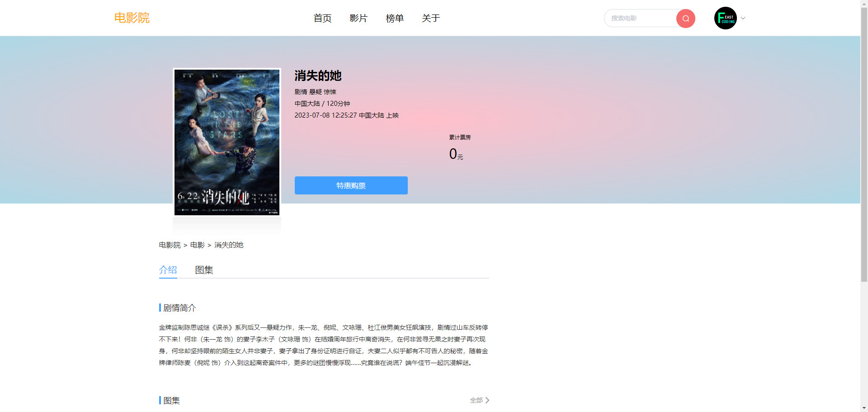Switch to the 介绍 tab
The image size is (868, 412).
pos(168,270)
